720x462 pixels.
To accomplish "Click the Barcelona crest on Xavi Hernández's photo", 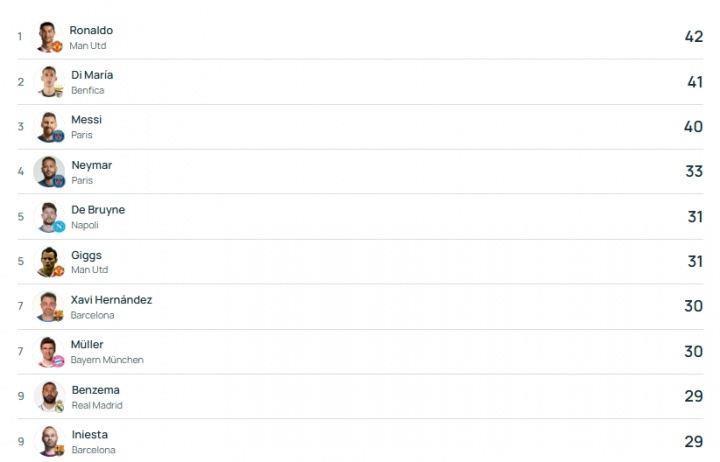I will pos(58,316).
